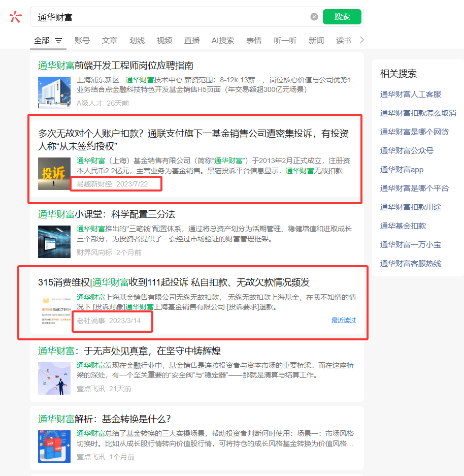Switch to the 直播 tab
The image size is (464, 476).
coord(192,40)
